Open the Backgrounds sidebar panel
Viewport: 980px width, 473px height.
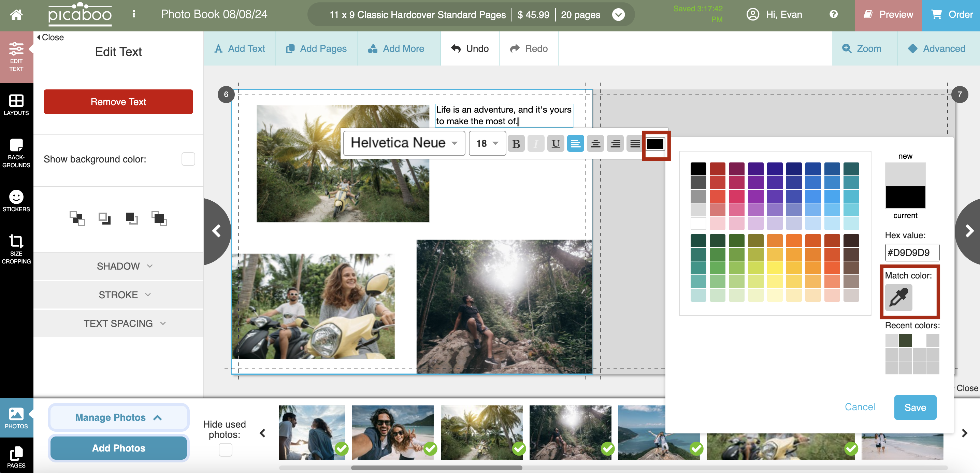point(16,153)
